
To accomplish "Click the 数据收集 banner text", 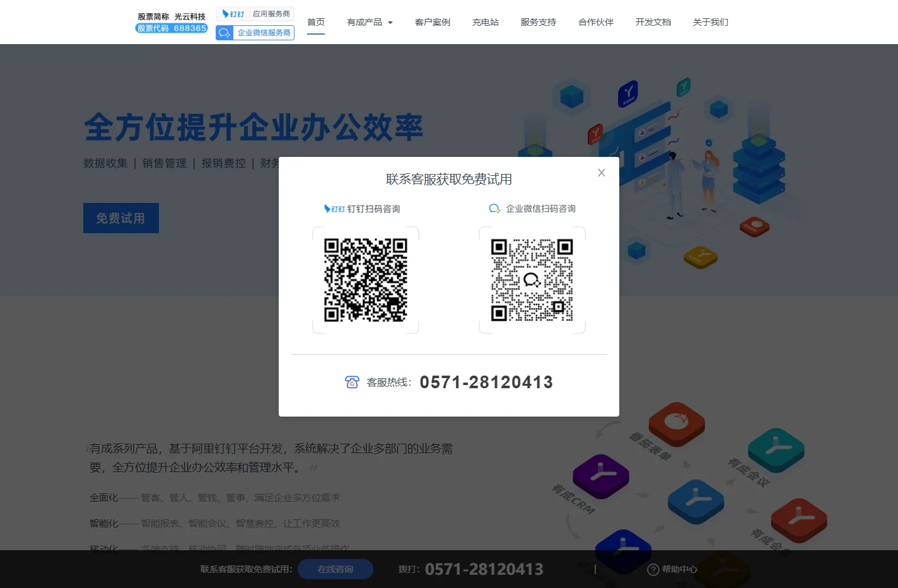I will coord(105,163).
